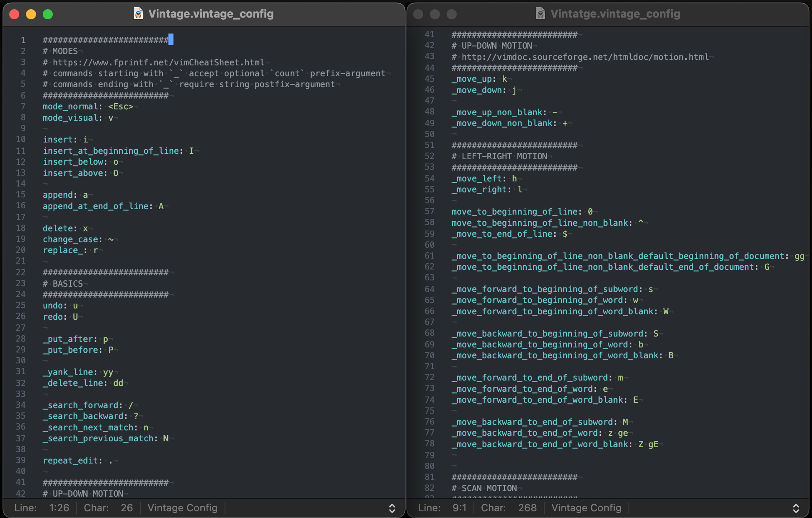Click '_move_backward_to_end_of_word: z ge' line
812x518 pixels.
click(x=540, y=433)
